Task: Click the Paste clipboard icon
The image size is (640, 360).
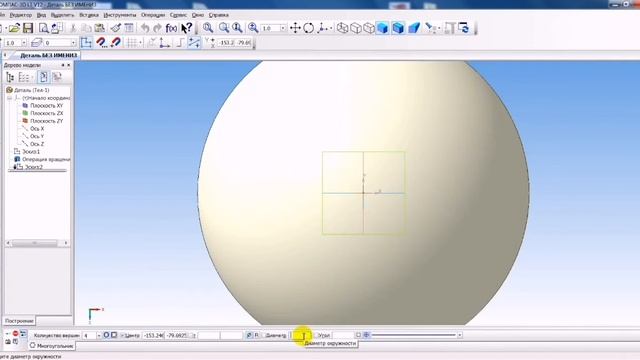Action: 100,28
